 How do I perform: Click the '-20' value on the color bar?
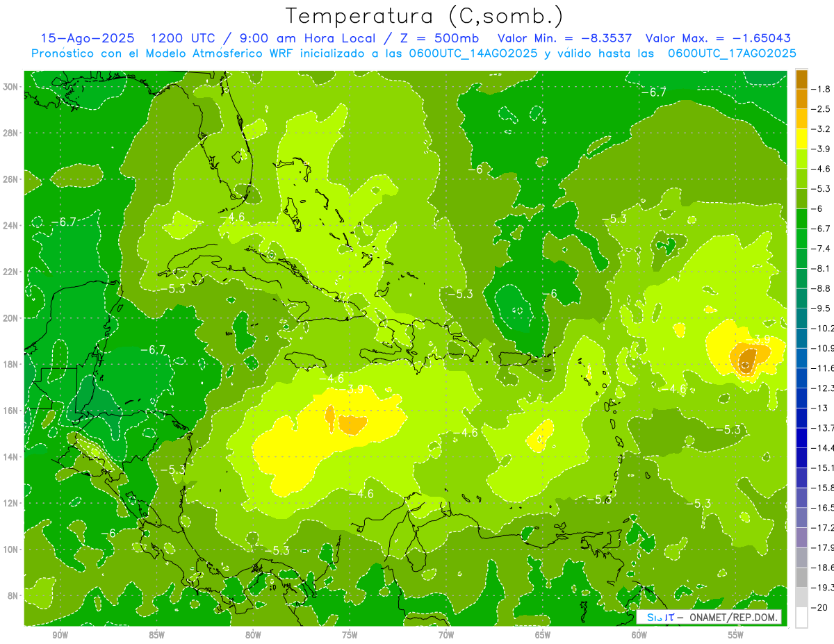coord(819,608)
